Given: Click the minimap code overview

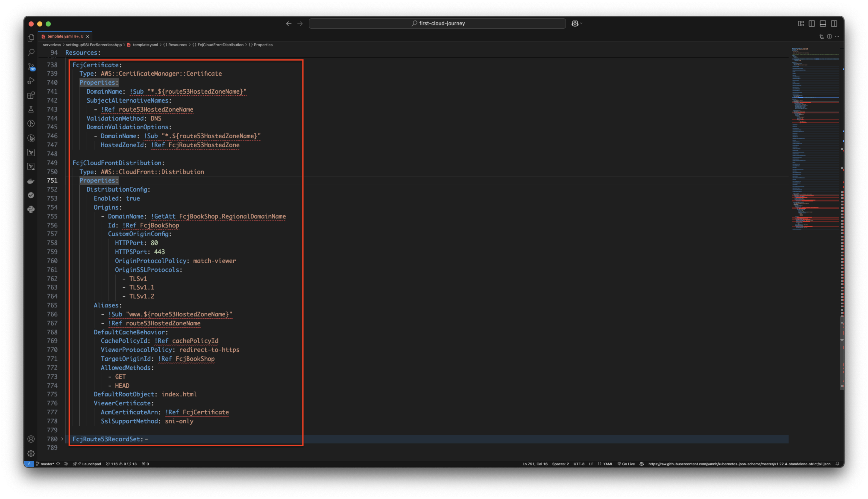Looking at the screenshot, I should pos(815,139).
